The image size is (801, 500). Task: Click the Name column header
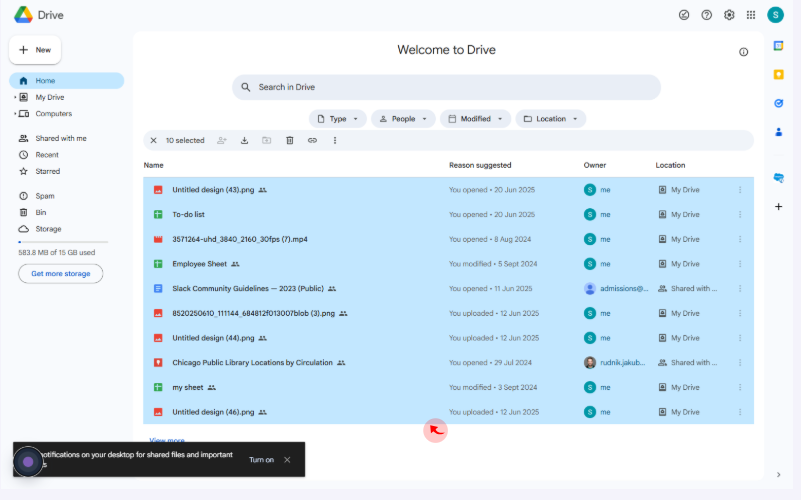(x=153, y=165)
